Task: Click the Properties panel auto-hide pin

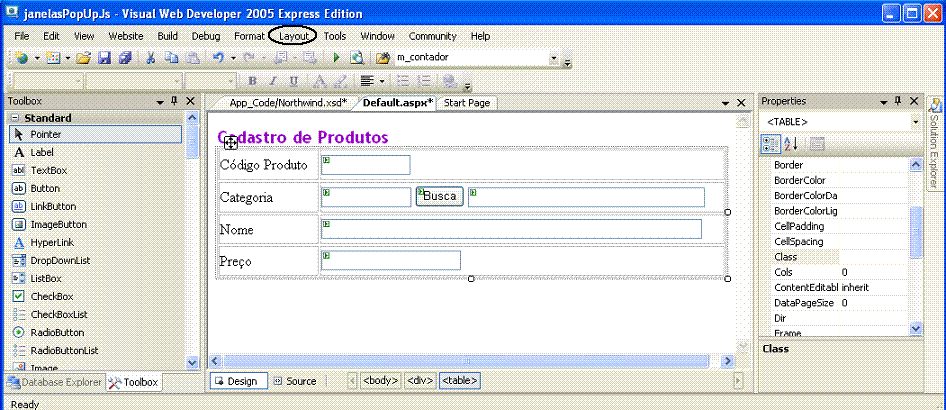Action: coord(898,101)
